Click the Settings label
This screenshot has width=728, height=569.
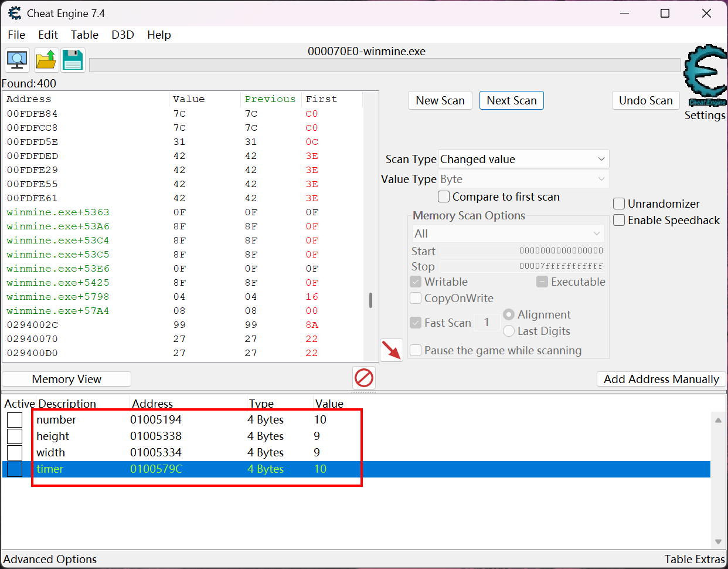click(705, 115)
